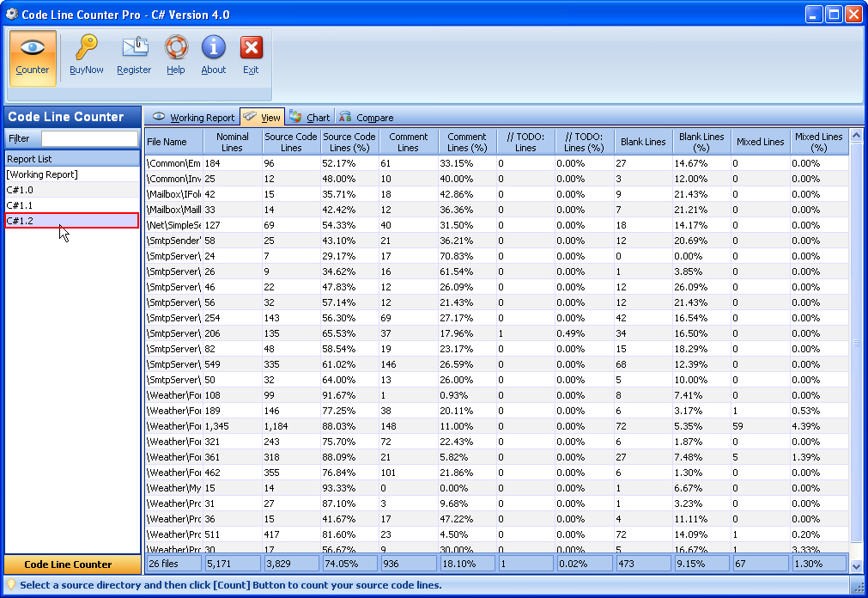Image resolution: width=868 pixels, height=598 pixels.
Task: Sort by the // TODO: Lines header
Action: click(x=526, y=142)
